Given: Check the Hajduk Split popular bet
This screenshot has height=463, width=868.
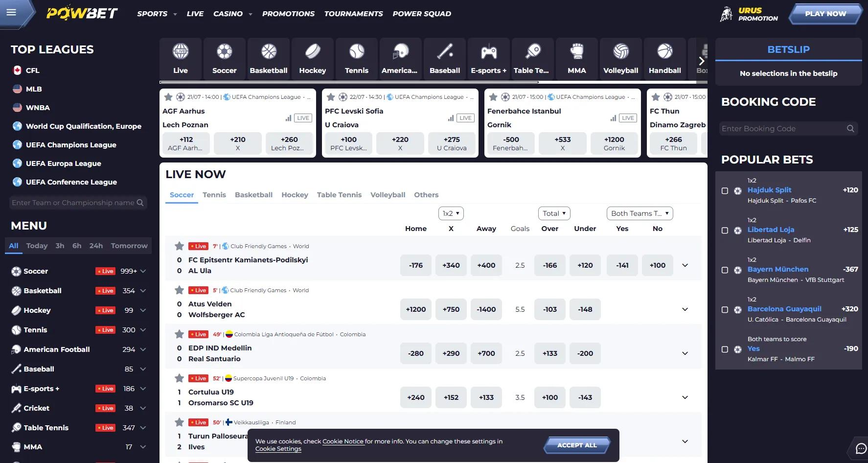Looking at the screenshot, I should (725, 191).
